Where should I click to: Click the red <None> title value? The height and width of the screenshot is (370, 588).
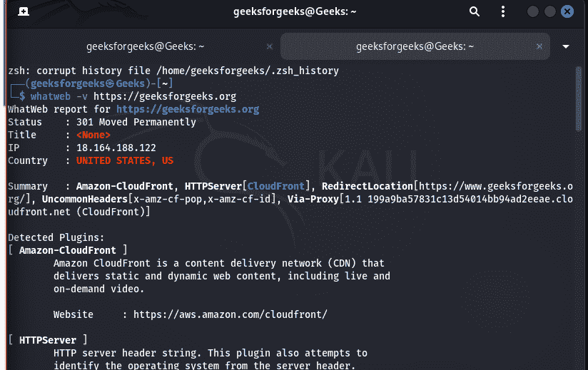click(x=93, y=135)
